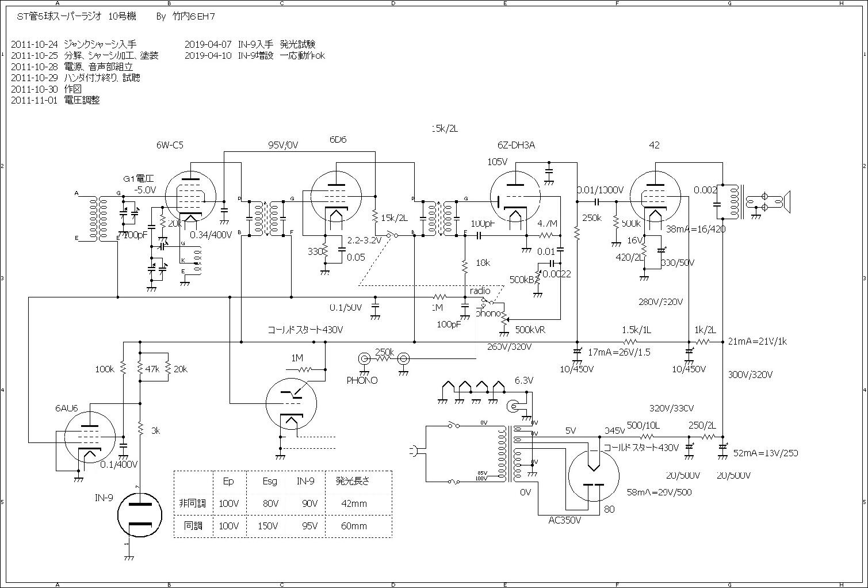Click the 47k resistor label
This screenshot has height=588, width=868.
pos(153,369)
